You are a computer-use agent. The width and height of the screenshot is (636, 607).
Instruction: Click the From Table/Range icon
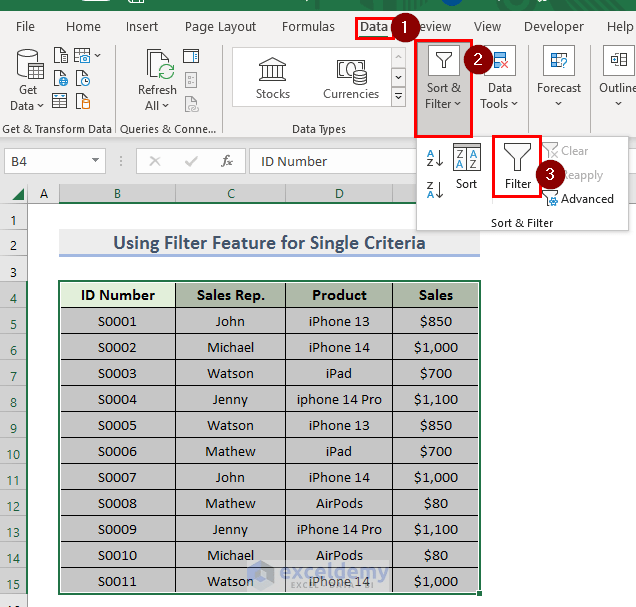(60, 101)
